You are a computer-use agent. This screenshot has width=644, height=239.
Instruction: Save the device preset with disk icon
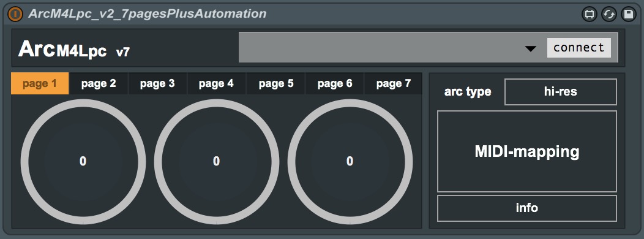[629, 14]
